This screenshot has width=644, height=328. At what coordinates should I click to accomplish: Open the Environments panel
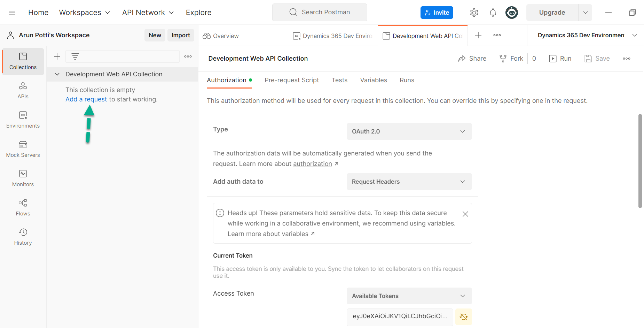(23, 120)
